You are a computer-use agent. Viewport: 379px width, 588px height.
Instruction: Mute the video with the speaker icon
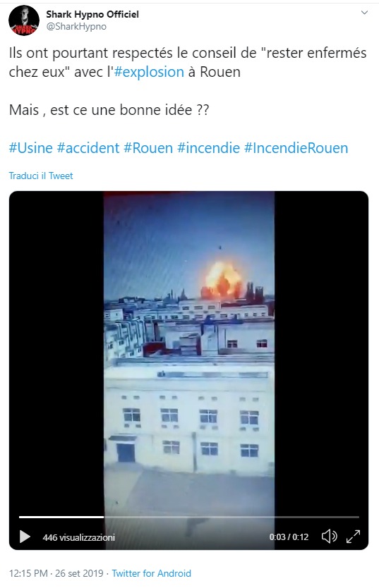(329, 537)
